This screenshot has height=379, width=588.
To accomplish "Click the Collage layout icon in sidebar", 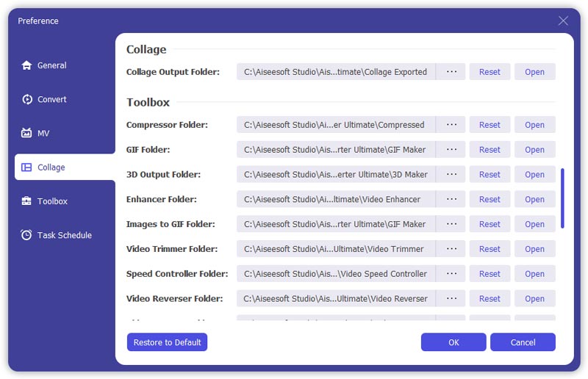I will coord(26,167).
